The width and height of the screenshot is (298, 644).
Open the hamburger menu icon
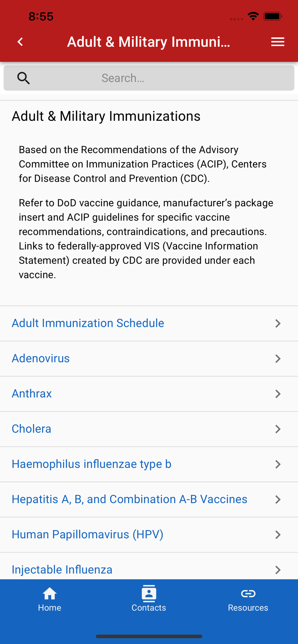[278, 42]
